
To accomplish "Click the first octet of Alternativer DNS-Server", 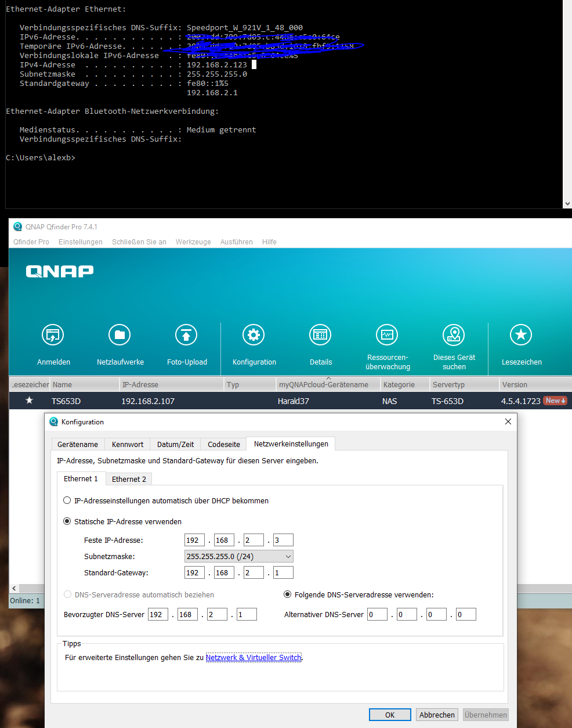I will pos(377,614).
